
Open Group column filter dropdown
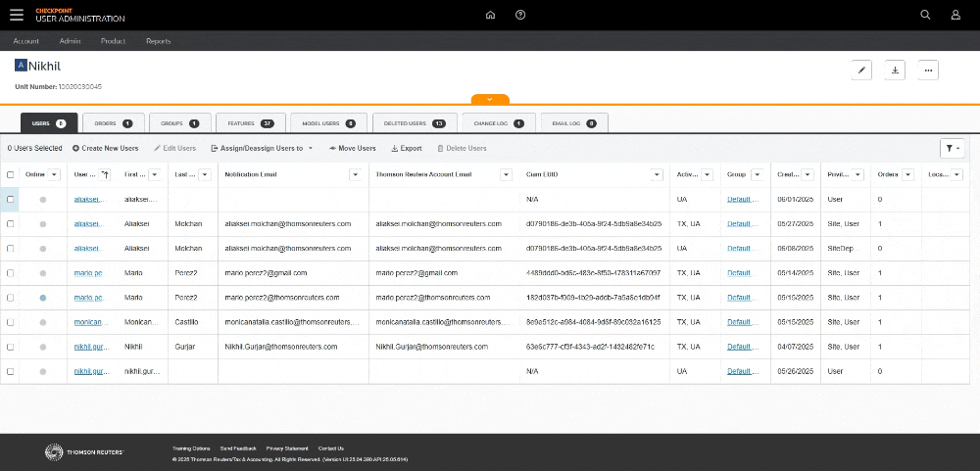pos(757,175)
